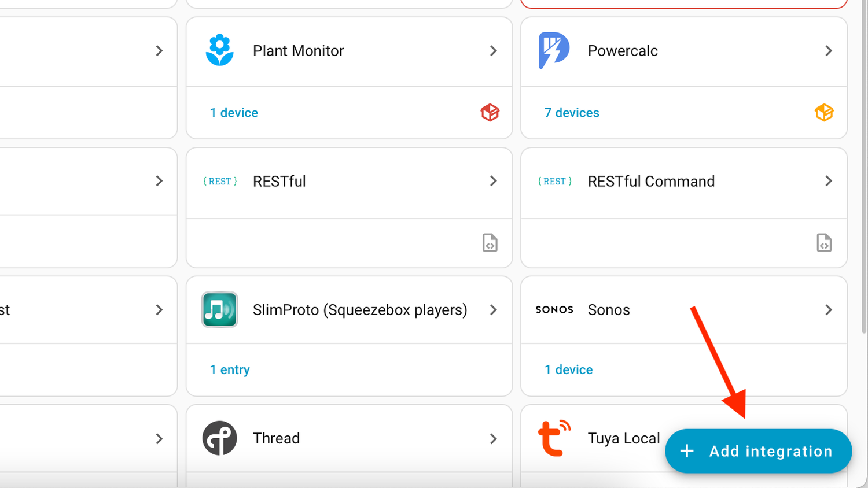The image size is (868, 488).
Task: Open Plant Monitor via its chevron
Action: 494,51
